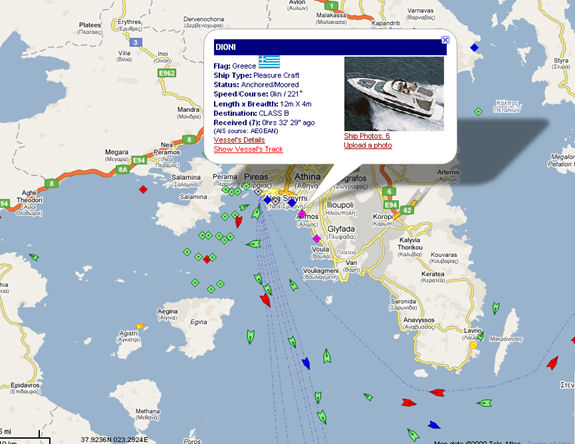The image size is (575, 444).
Task: Click route 8 shield near Aghii Theodori
Action: click(x=51, y=183)
